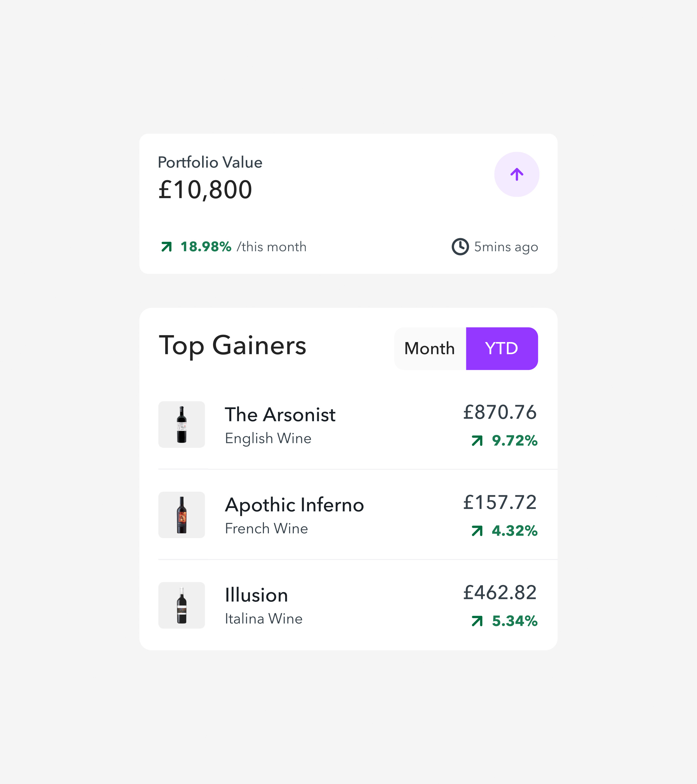Click the £10,800 portfolio value
697x784 pixels.
click(205, 190)
